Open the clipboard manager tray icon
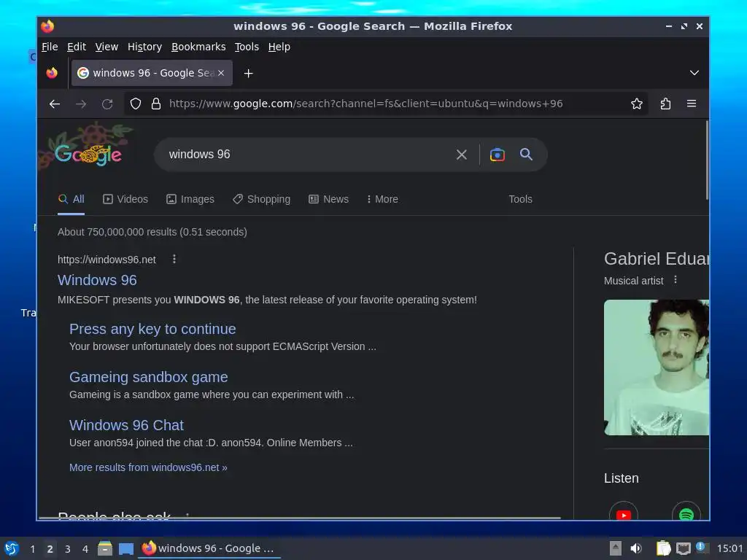 point(663,548)
